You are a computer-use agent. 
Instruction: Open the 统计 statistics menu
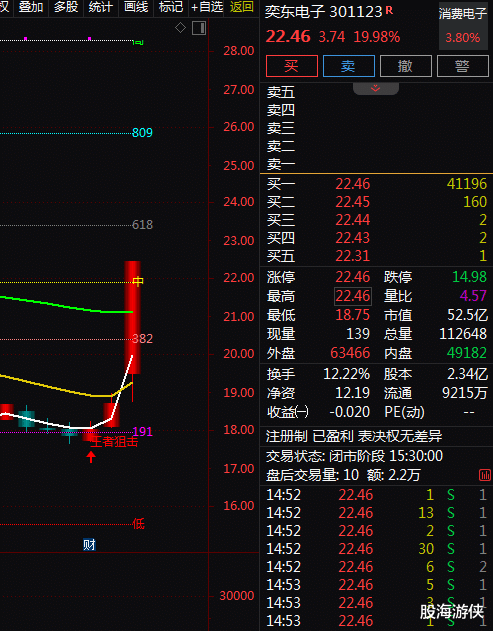click(101, 7)
